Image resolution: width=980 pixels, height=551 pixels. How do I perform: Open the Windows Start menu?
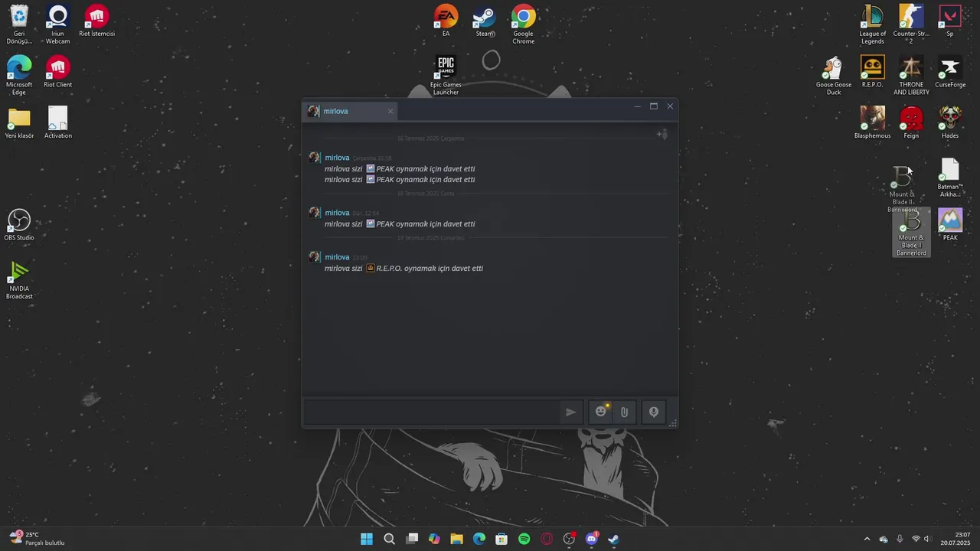pyautogui.click(x=367, y=539)
